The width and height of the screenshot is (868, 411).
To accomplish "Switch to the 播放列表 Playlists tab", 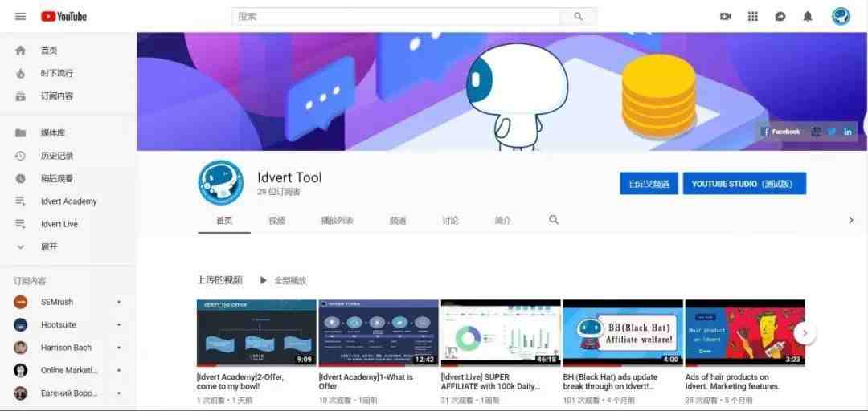I will point(337,220).
